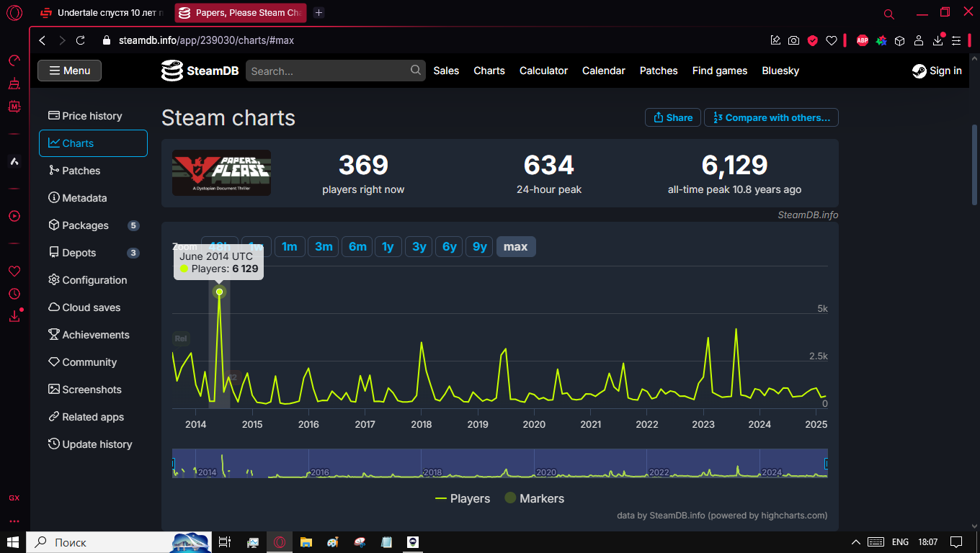This screenshot has height=553, width=980.
Task: Open Update history in the sidebar
Action: tap(93, 444)
